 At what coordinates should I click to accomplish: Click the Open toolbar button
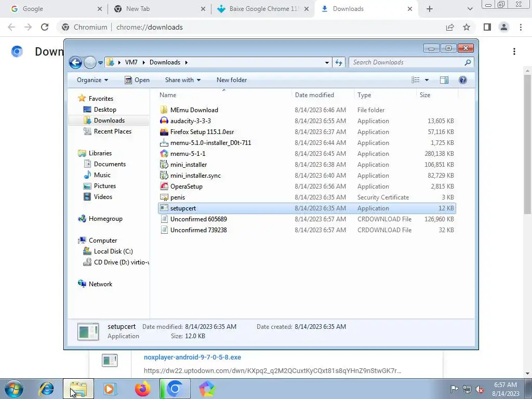click(137, 80)
